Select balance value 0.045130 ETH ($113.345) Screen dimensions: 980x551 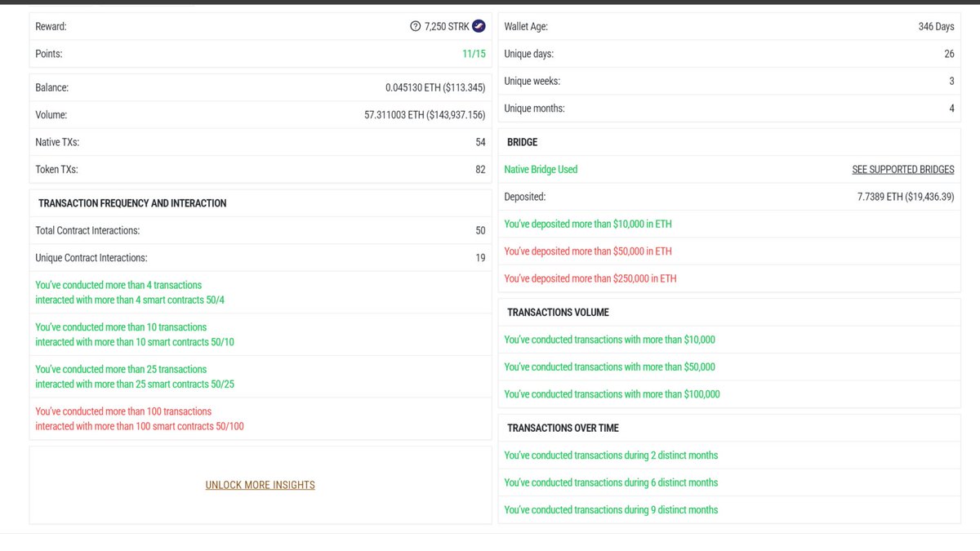(x=435, y=87)
